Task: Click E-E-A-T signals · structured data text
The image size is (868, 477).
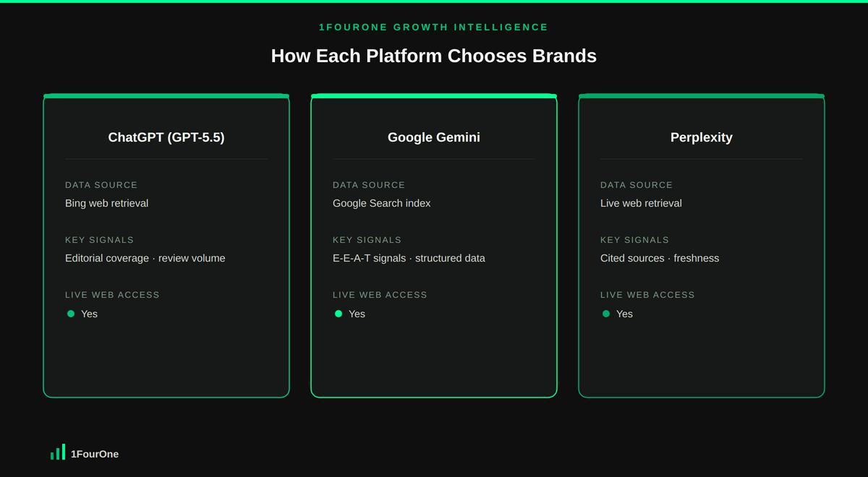Action: tap(409, 258)
